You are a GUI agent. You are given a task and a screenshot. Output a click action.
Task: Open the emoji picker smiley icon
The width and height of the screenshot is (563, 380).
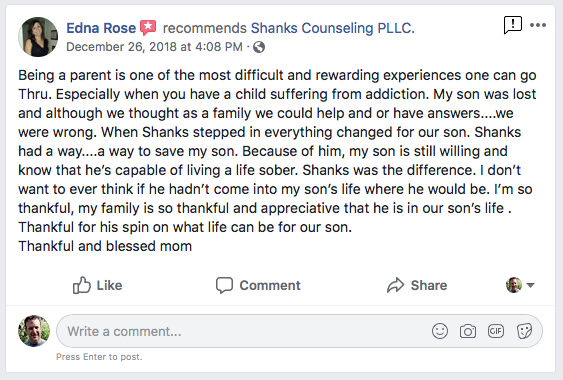440,331
